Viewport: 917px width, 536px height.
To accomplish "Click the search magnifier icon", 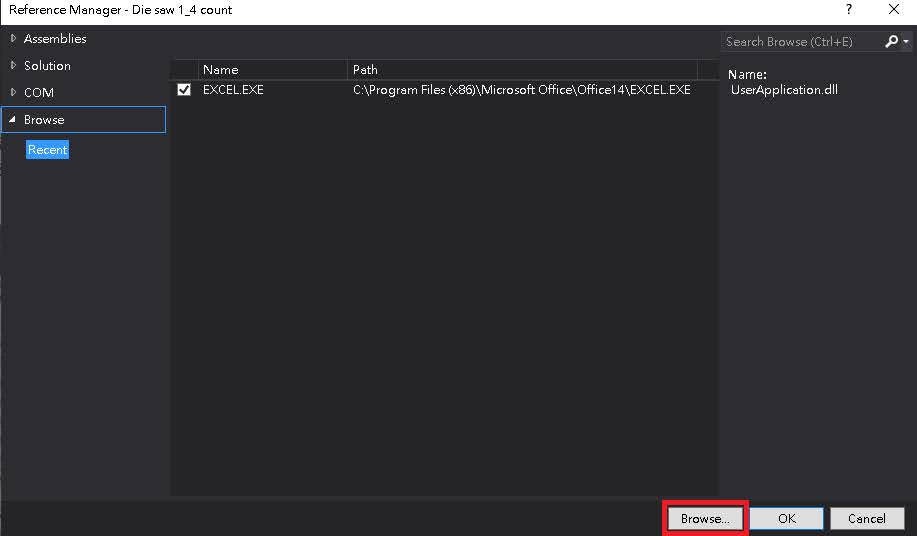I will 891,42.
